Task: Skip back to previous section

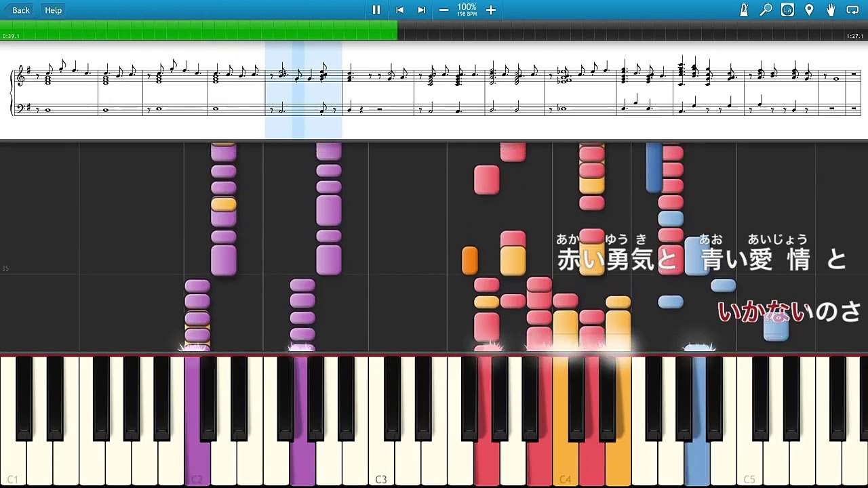Action: pyautogui.click(x=400, y=9)
